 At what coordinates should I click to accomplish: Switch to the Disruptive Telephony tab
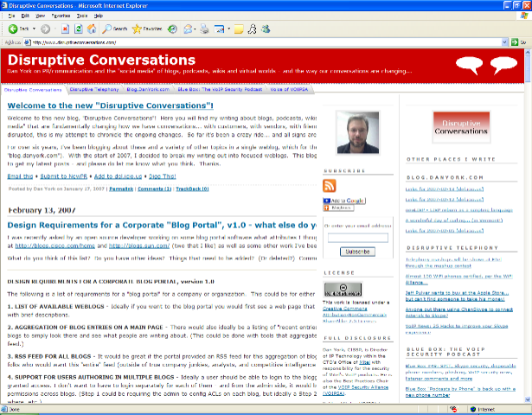[x=94, y=89]
